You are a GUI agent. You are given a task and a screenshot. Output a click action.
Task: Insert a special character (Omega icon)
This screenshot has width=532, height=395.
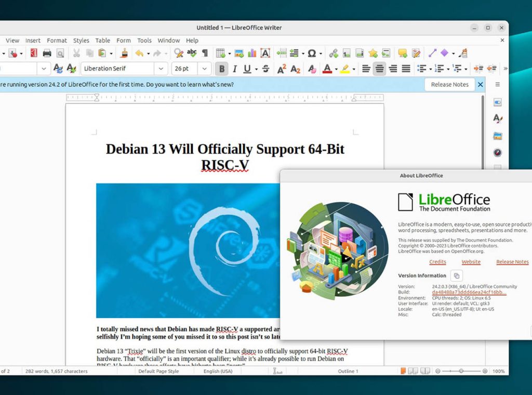point(312,53)
